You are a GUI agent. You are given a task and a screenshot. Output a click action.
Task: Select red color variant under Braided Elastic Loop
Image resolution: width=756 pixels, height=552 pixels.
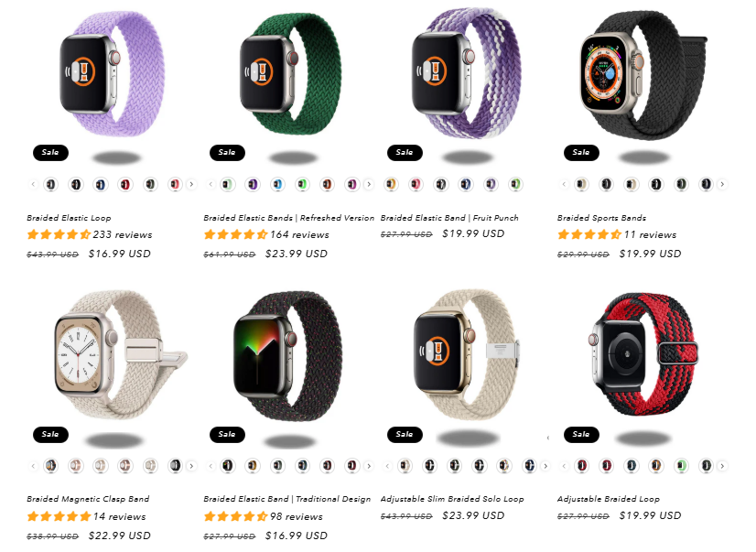coord(125,184)
